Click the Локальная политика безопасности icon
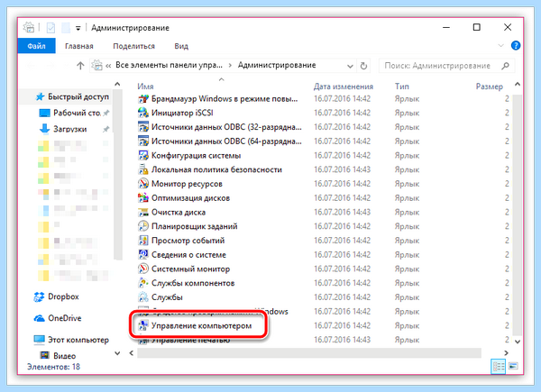 pyautogui.click(x=143, y=169)
